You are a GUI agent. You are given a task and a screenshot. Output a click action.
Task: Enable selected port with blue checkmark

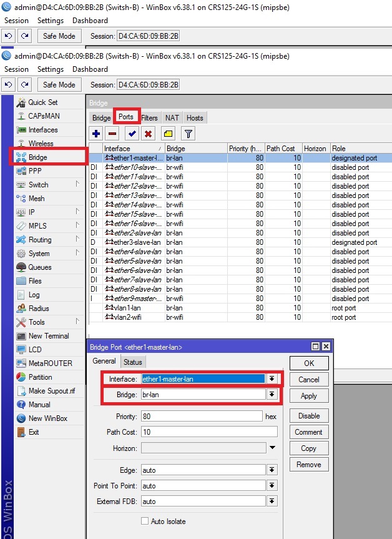(132, 134)
